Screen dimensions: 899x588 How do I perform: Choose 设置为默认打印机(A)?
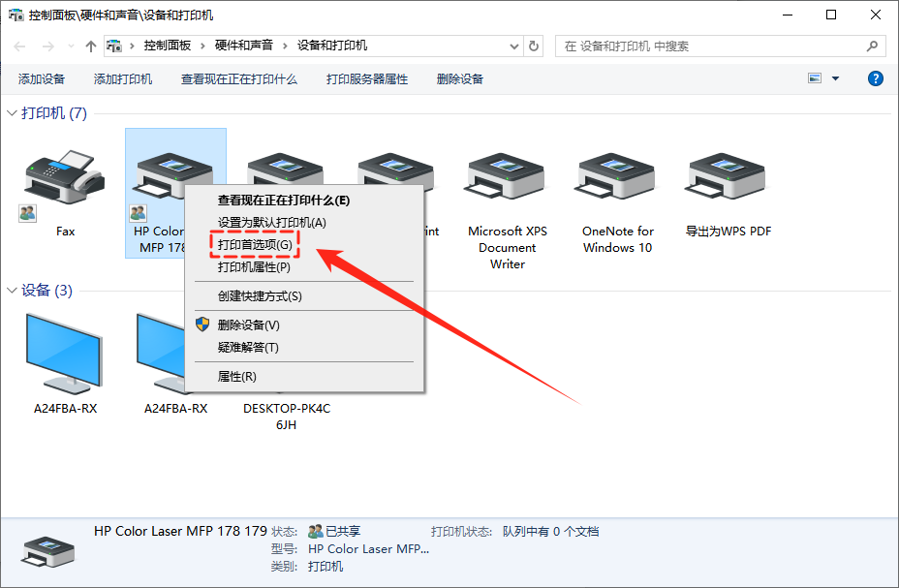point(304,223)
